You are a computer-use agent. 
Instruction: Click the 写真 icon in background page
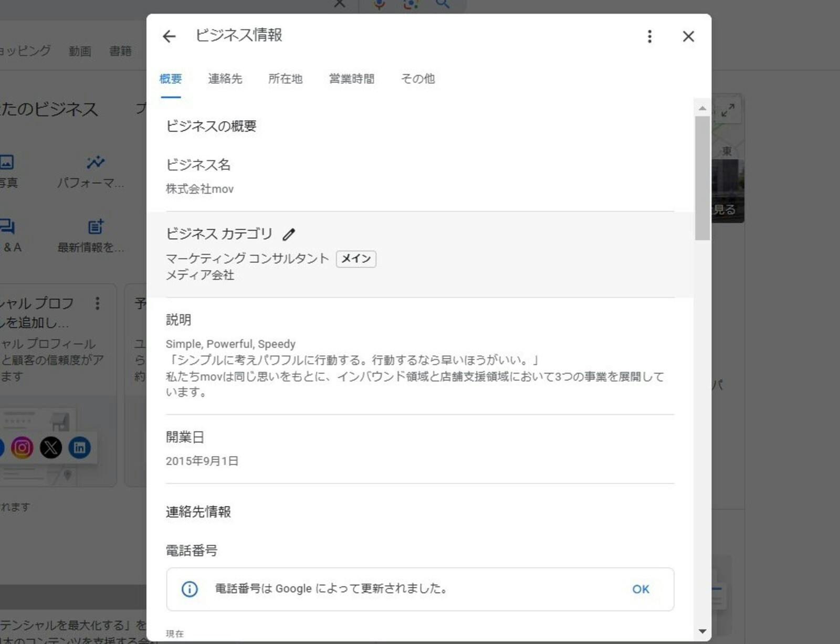coord(7,162)
